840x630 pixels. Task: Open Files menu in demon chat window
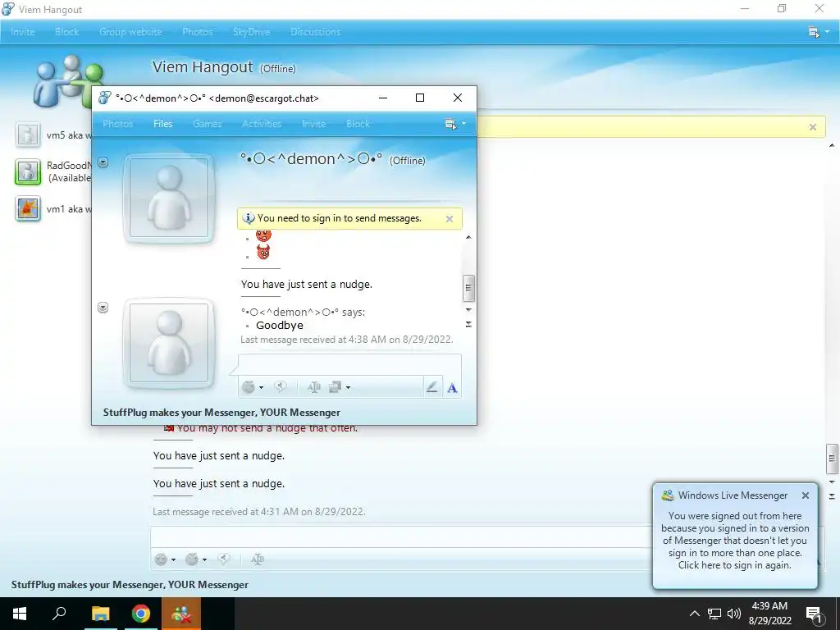pos(163,124)
